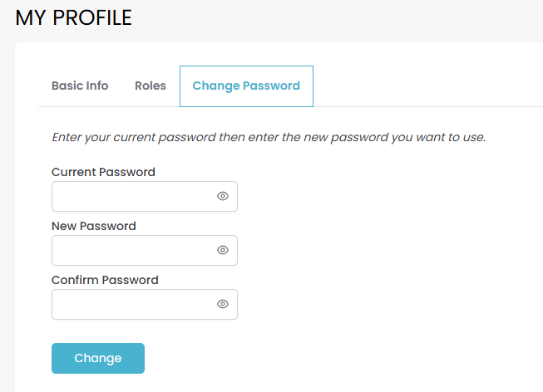Go to Basic Info profile section
This screenshot has height=392, width=543.
pos(80,86)
